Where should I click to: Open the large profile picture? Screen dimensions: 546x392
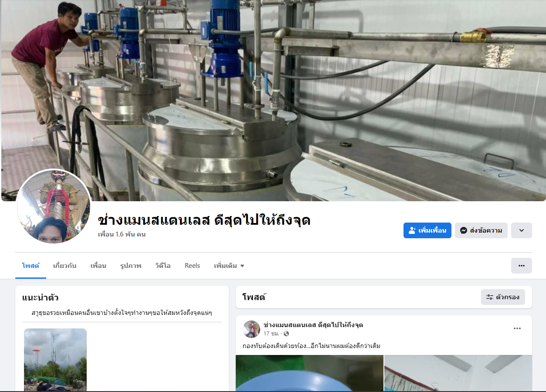(54, 206)
